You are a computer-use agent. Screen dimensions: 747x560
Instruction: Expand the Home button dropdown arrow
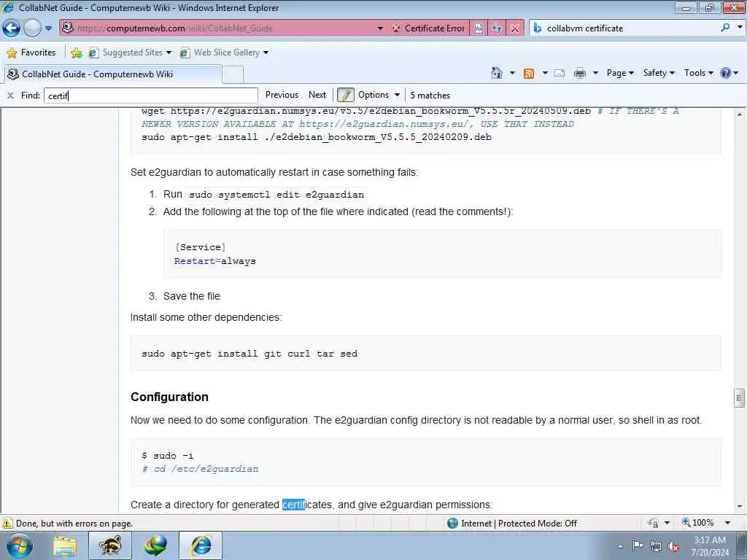tap(512, 73)
